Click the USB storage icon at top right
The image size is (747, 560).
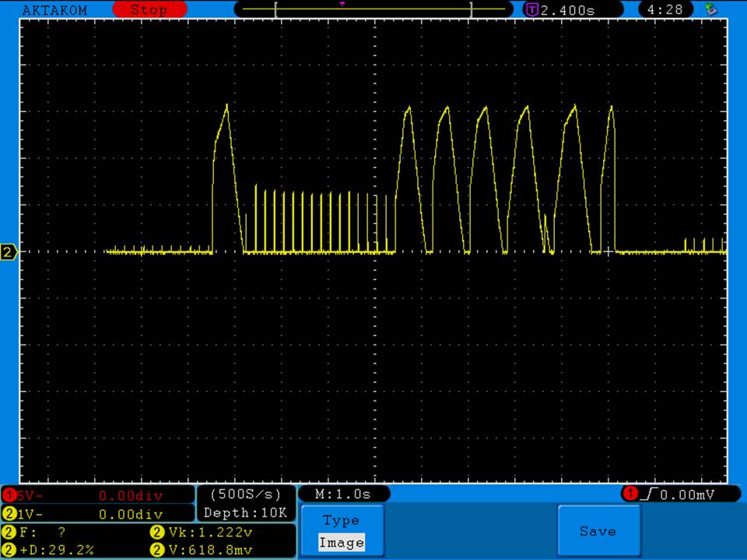point(710,10)
